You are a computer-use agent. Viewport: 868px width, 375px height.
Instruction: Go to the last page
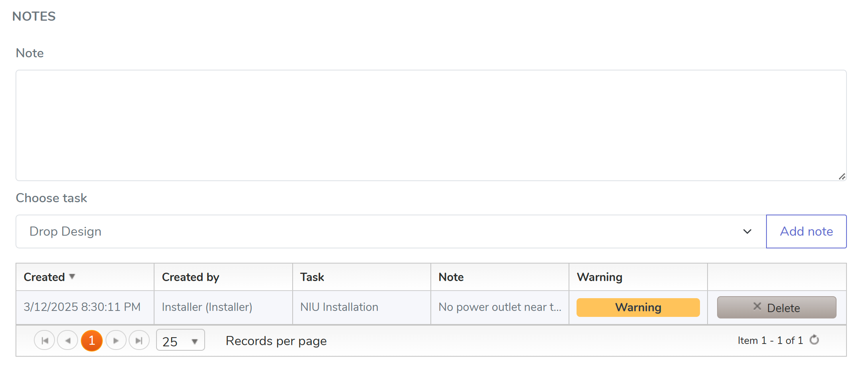[139, 341]
